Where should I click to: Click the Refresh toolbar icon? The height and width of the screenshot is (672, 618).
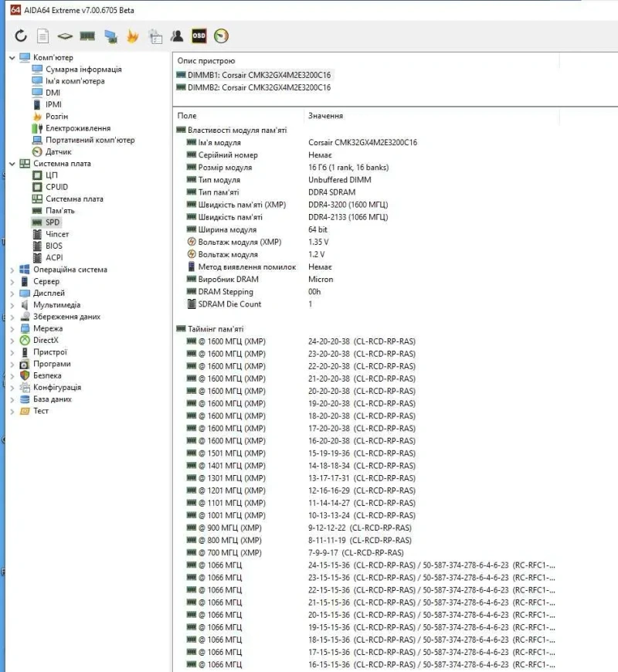[x=21, y=36]
